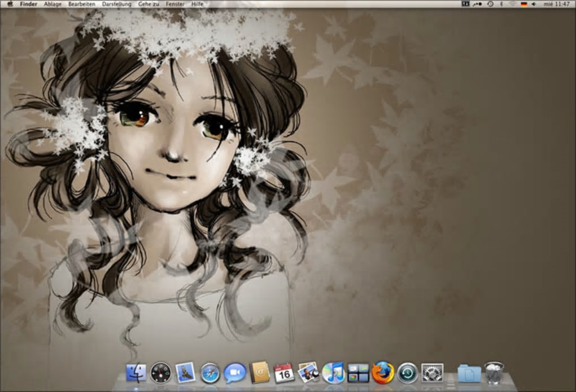Open iChat from the Dock

235,373
